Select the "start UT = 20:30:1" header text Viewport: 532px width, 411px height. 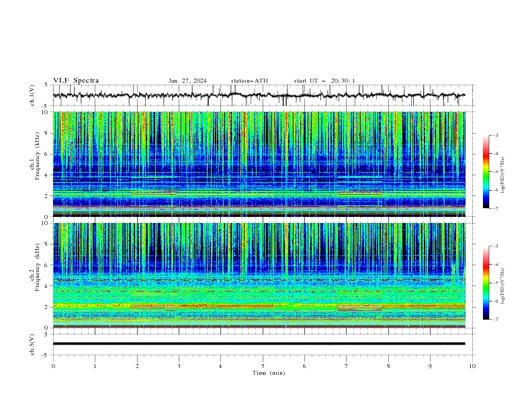click(324, 81)
